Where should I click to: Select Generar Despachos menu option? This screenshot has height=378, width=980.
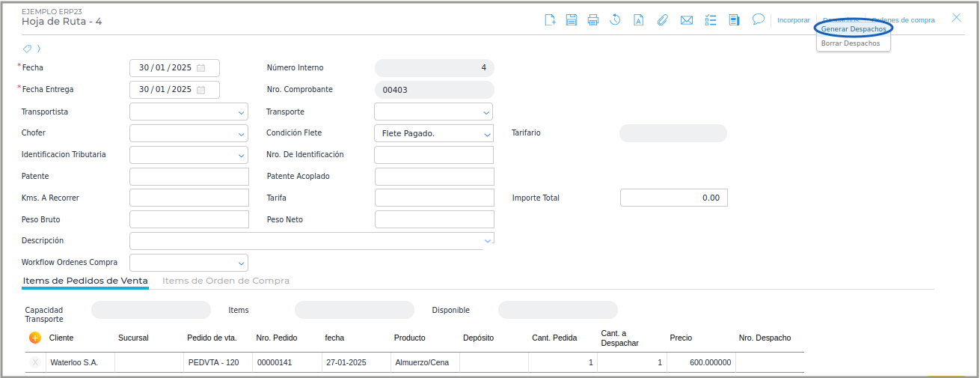pyautogui.click(x=853, y=28)
